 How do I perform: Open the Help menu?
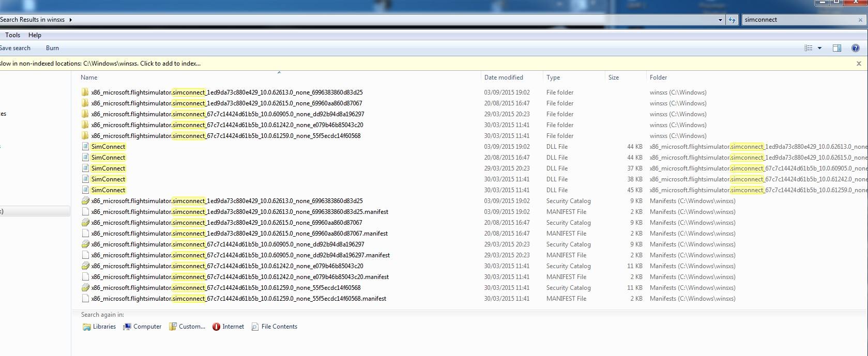(x=35, y=35)
